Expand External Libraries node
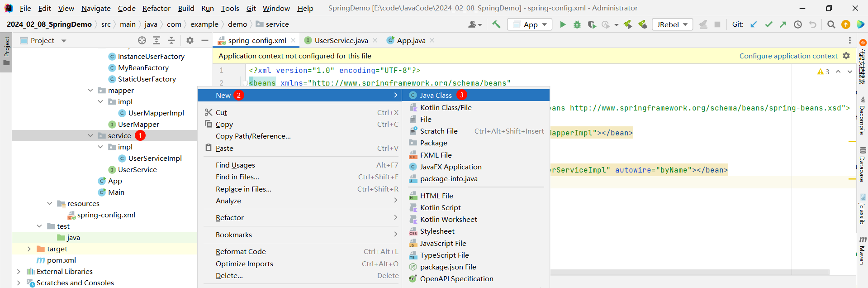Screen dimensions: 868x288 pyautogui.click(x=19, y=271)
